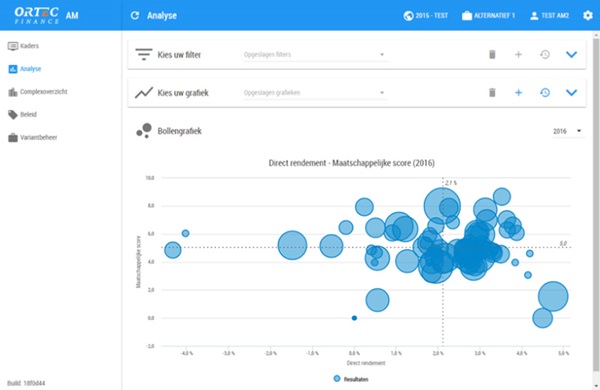The height and width of the screenshot is (390, 600).
Task: Click the Beleid tag icon
Action: point(13,115)
